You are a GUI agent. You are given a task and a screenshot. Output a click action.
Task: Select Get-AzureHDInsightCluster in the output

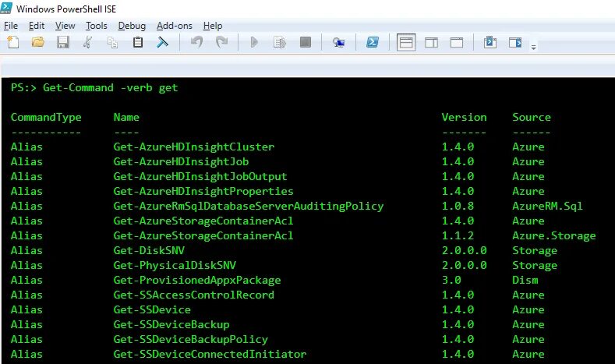[194, 147]
